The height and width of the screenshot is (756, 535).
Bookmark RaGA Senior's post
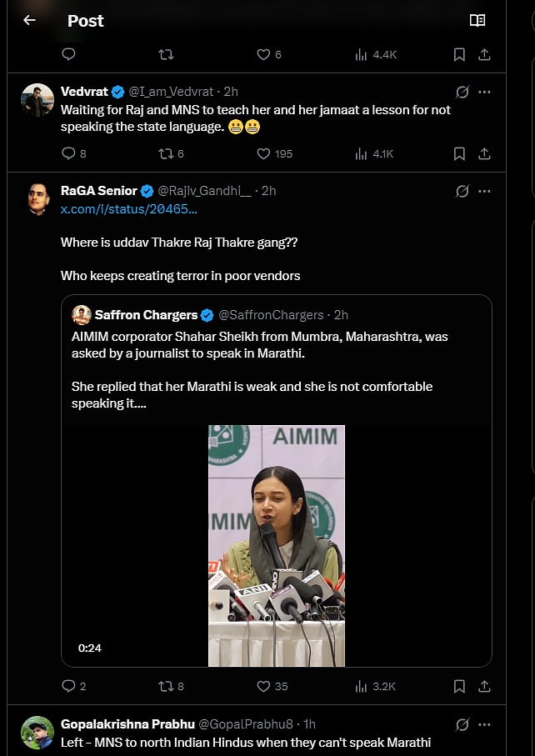tap(459, 686)
